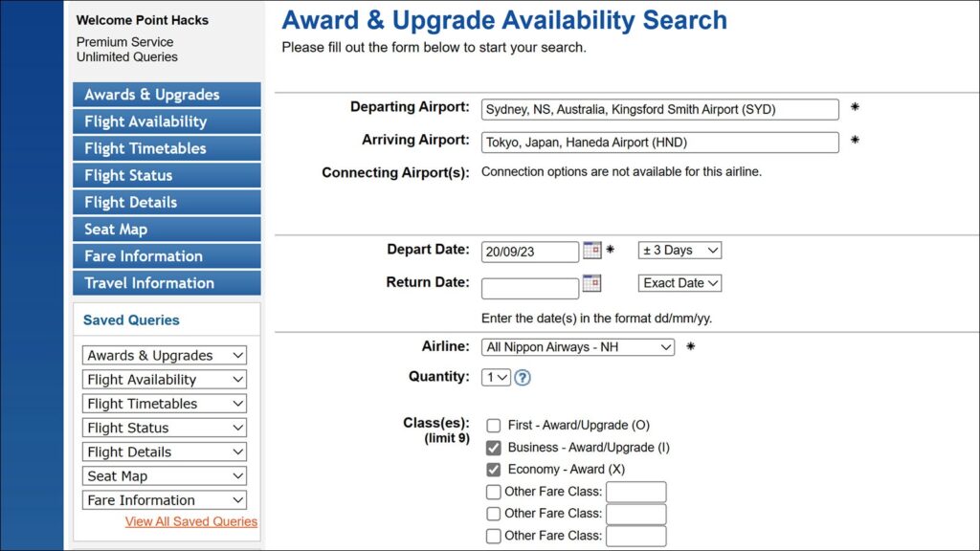The image size is (980, 551).
Task: Uncheck Economy - Award (X)
Action: point(494,469)
